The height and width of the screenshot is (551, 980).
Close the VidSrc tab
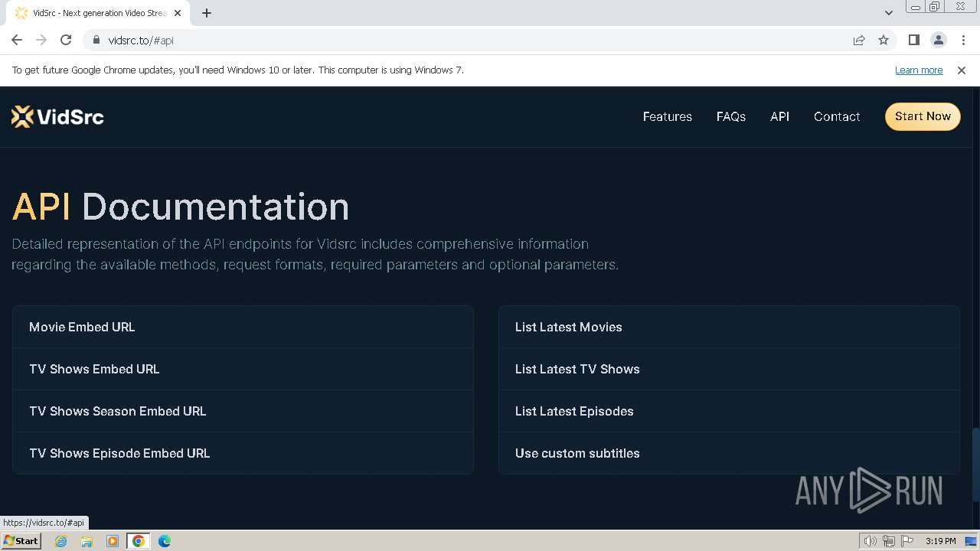point(178,13)
